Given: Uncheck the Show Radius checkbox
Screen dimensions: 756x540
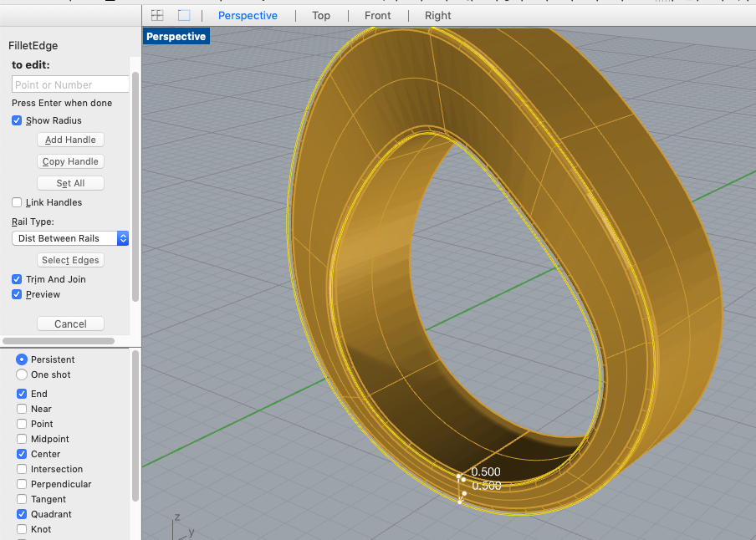Looking at the screenshot, I should (17, 120).
